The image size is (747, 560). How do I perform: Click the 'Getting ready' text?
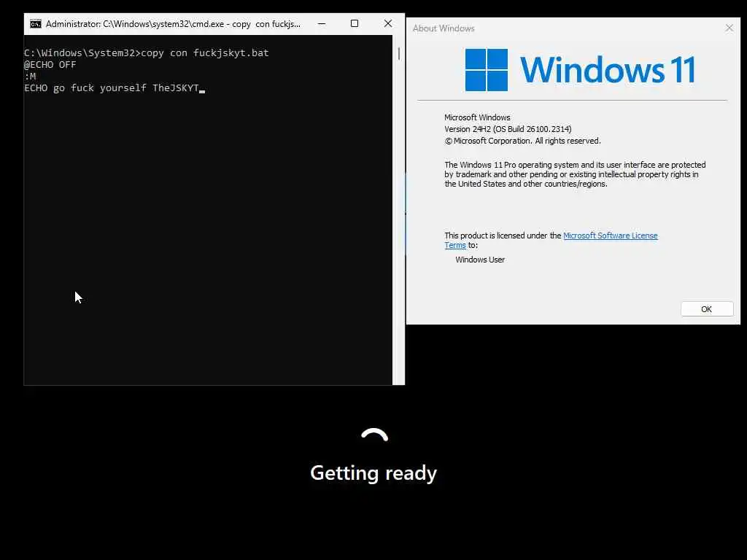click(x=373, y=473)
